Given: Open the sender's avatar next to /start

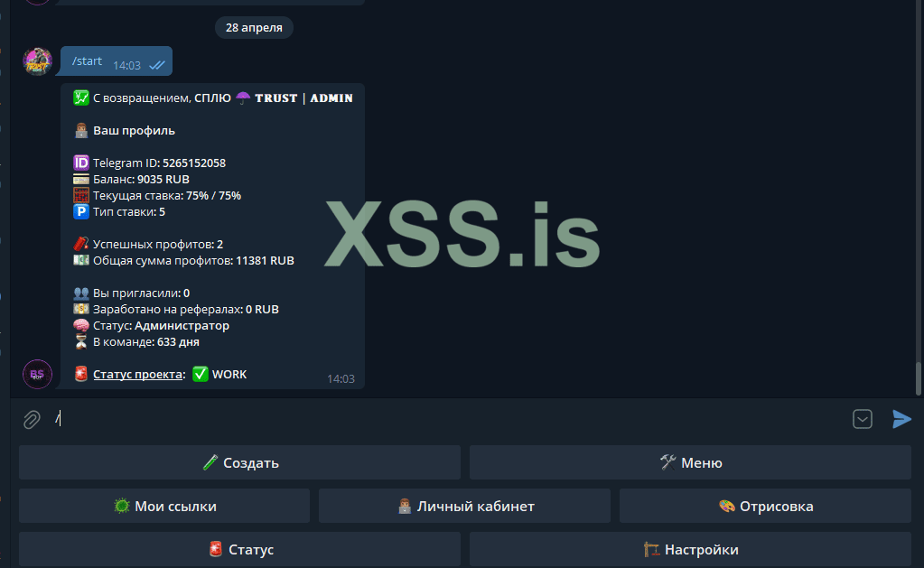Looking at the screenshot, I should pos(37,61).
